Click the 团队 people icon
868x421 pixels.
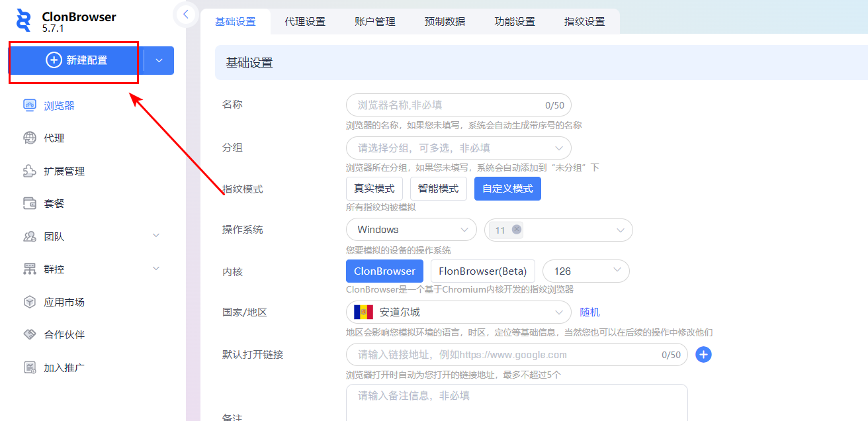[30, 236]
